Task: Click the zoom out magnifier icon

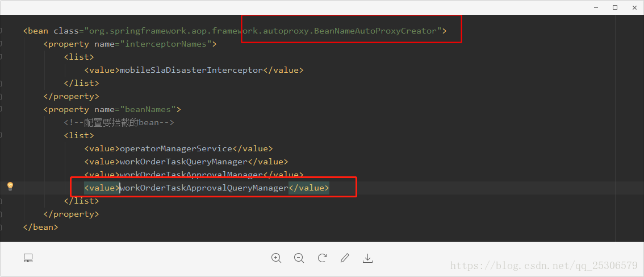Action: pos(299,258)
